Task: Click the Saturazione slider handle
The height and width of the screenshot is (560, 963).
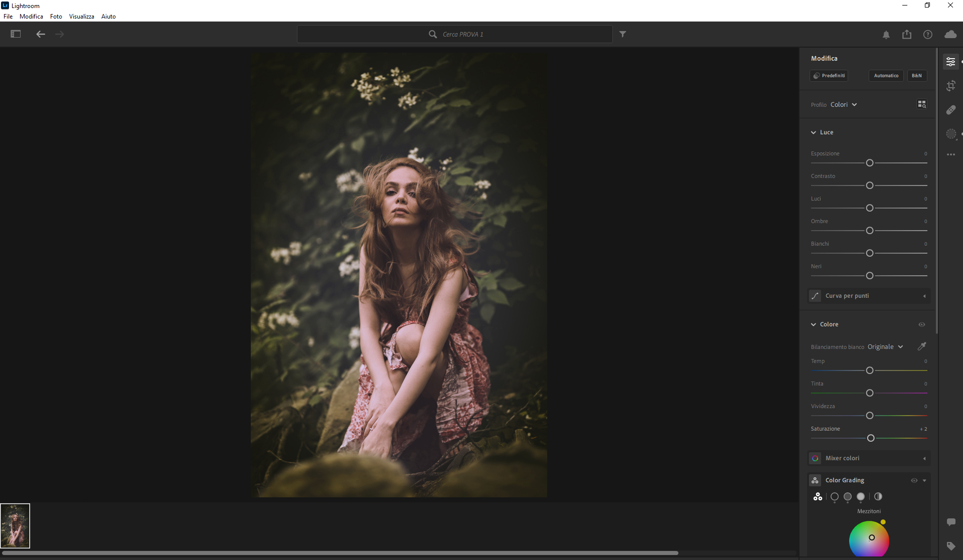Action: pyautogui.click(x=870, y=438)
